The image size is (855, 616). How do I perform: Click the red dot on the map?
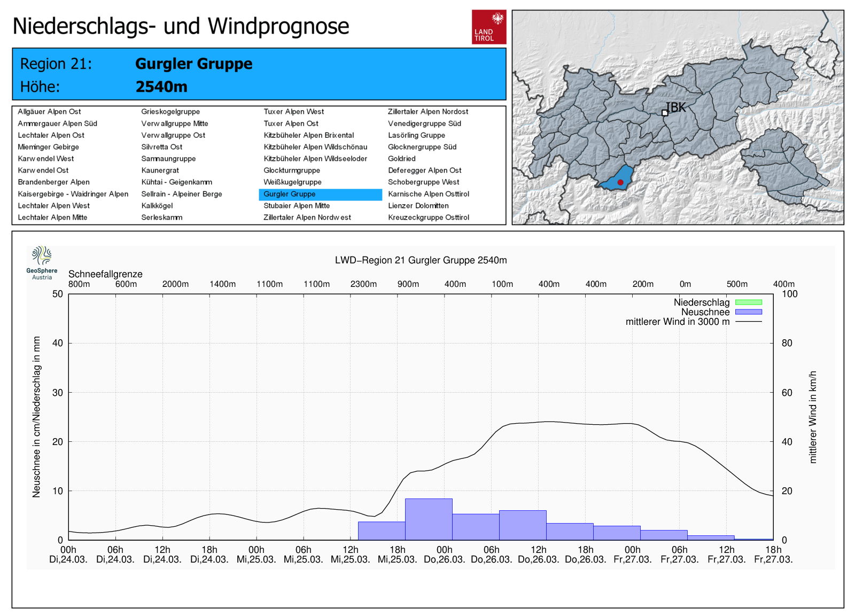click(x=620, y=182)
